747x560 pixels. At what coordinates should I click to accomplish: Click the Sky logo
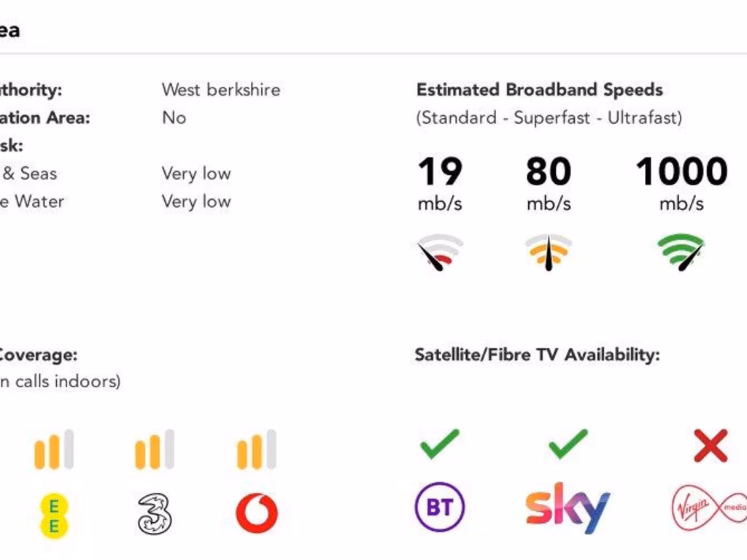point(568,507)
